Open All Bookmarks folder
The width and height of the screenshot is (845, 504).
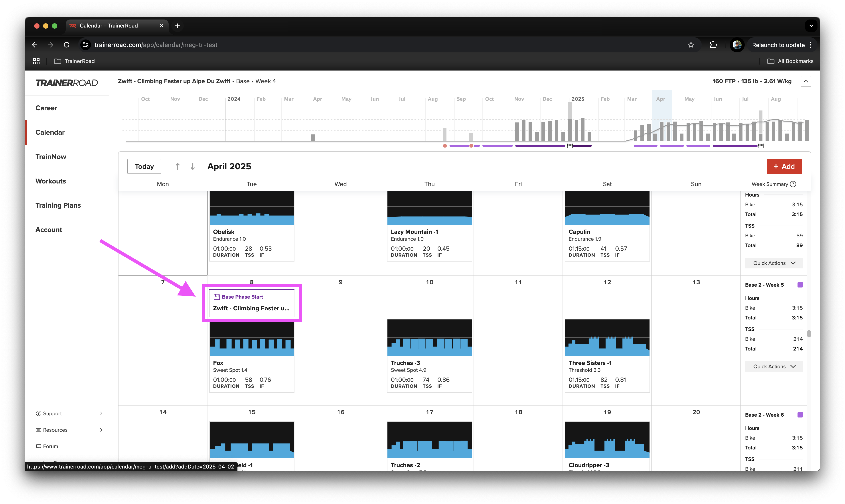pos(790,61)
